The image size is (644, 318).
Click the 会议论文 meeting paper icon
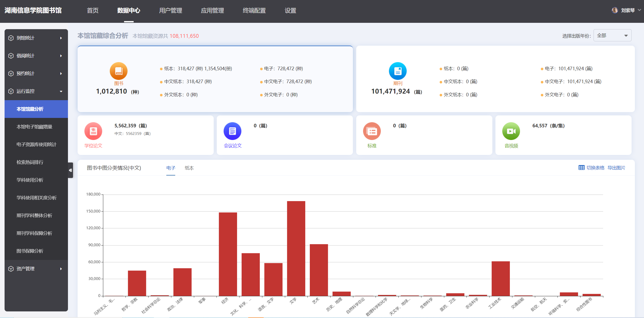(x=232, y=131)
